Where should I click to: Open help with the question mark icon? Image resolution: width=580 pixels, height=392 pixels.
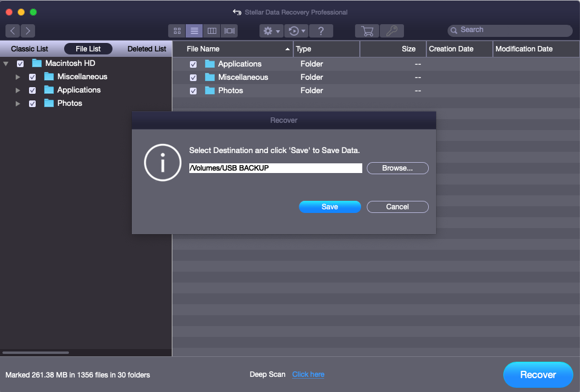(x=321, y=31)
